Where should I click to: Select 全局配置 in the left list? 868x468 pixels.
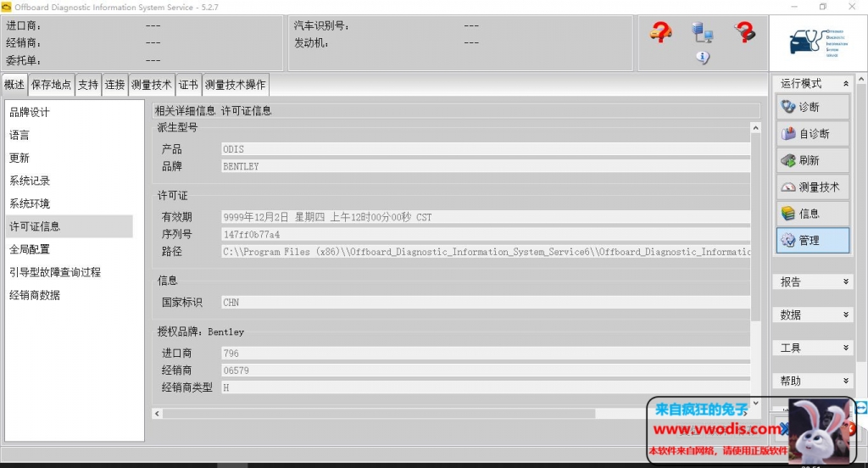click(70, 249)
